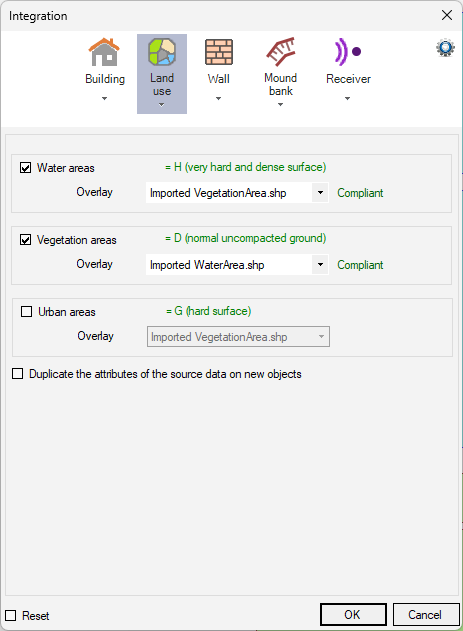Expand the arrow under Building
The width and height of the screenshot is (463, 631).
coord(104,99)
